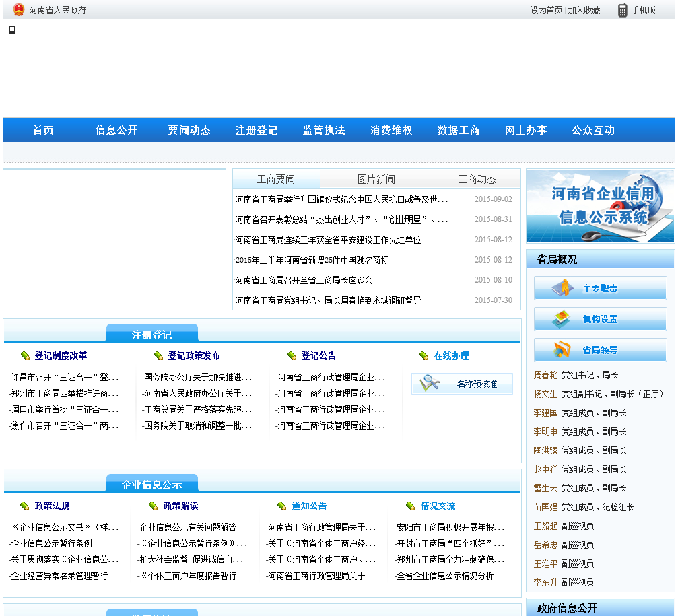Click the green pencil icon beside 政策法规
This screenshot has width=678, height=616.
coord(25,506)
